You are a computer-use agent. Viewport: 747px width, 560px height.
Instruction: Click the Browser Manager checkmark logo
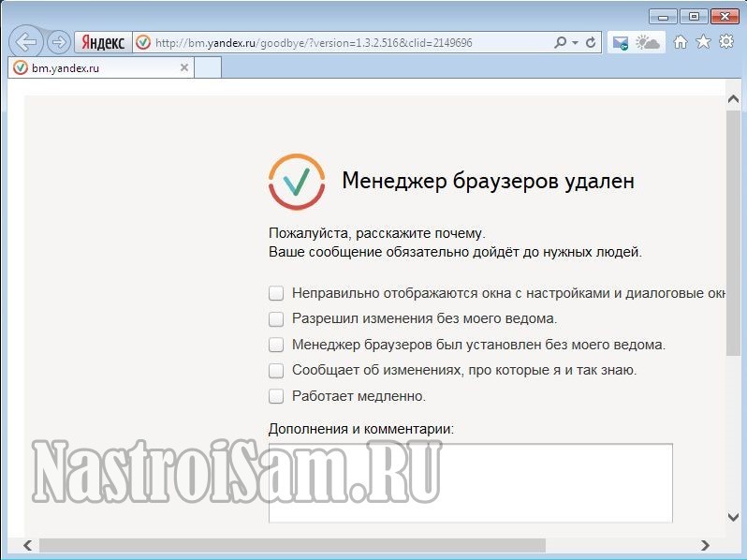point(297,182)
